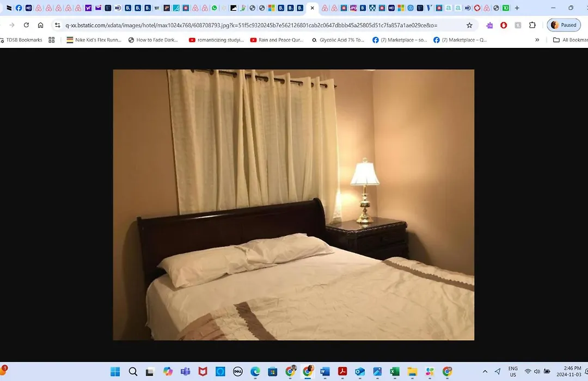Viewport: 588px width, 381px height.
Task: Switch ENG US input language
Action: (513, 372)
